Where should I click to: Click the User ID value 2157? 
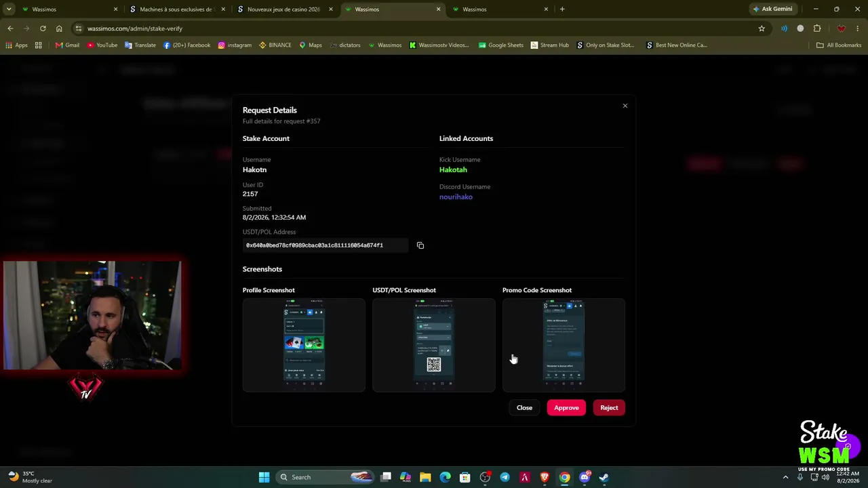coord(250,194)
